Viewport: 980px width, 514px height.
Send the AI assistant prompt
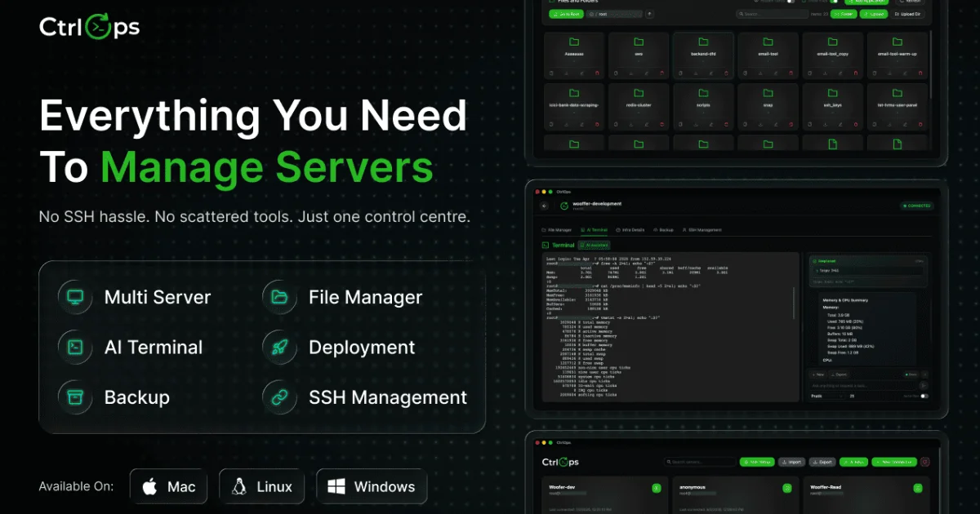[x=924, y=385]
